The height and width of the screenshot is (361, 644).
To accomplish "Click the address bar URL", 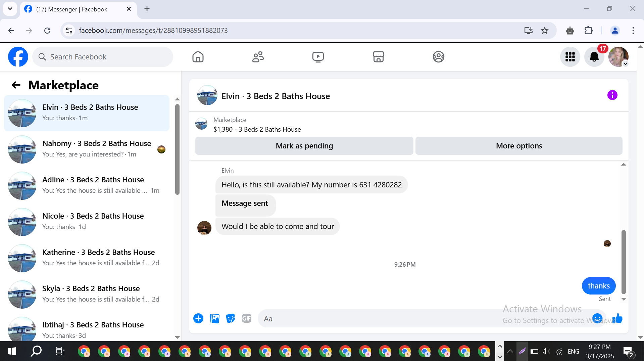I will click(153, 31).
